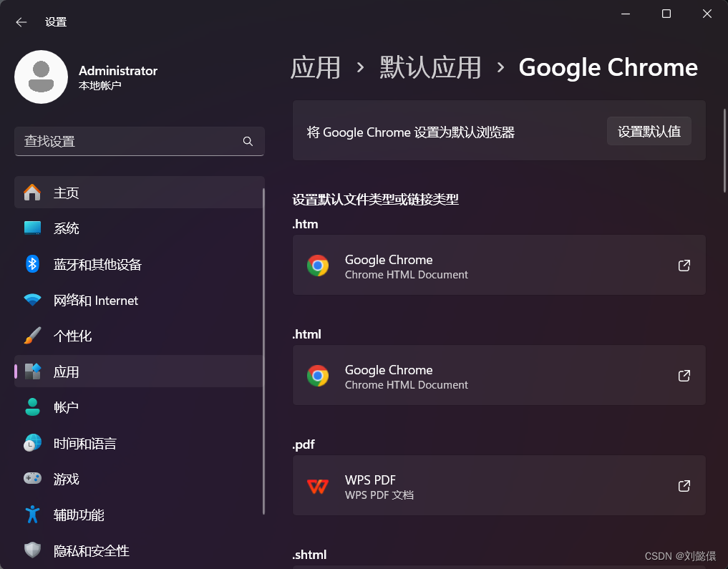Screen dimensions: 728x569
Task: Click the Accounts person icon
Action: click(32, 407)
